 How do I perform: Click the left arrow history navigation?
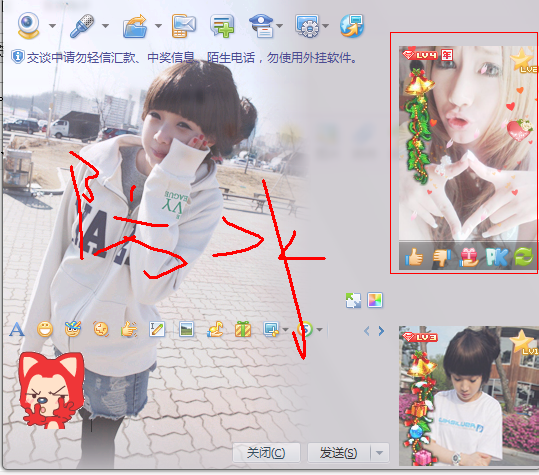pos(367,331)
